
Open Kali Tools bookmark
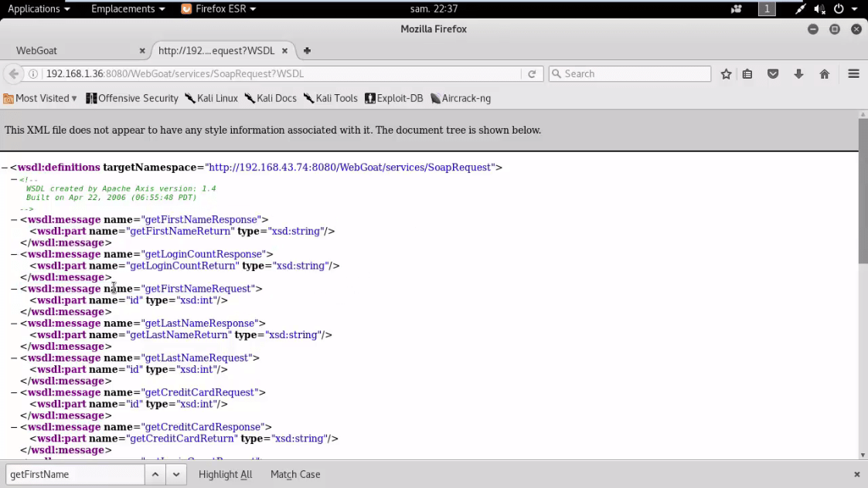[x=331, y=98]
